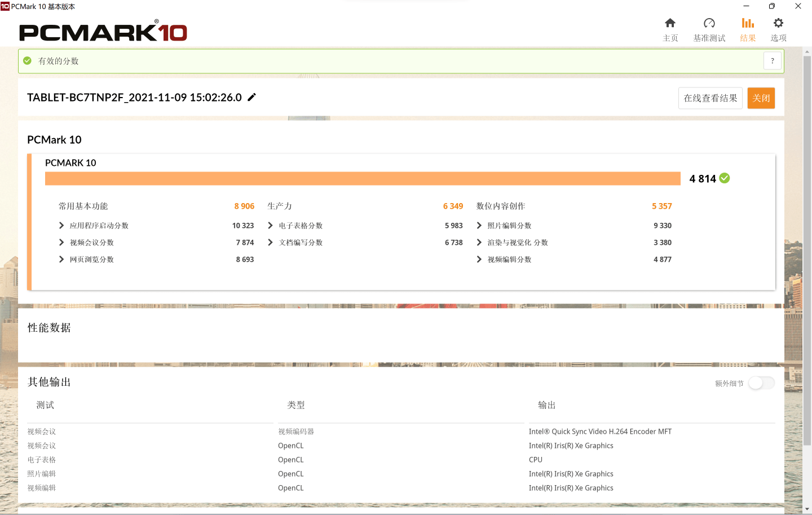Expand 应用程序启动分数 row
Screen dimensions: 812x515
point(61,226)
